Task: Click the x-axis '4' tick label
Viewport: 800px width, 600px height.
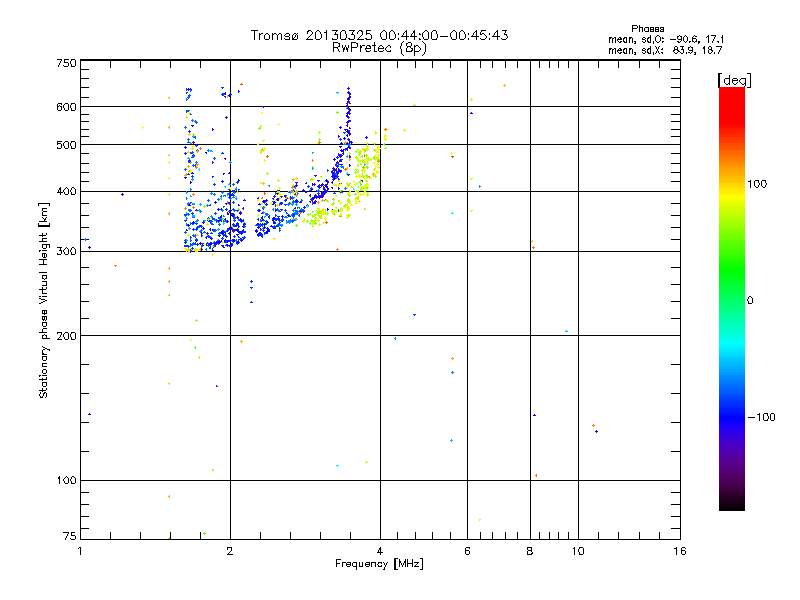Action: [380, 551]
